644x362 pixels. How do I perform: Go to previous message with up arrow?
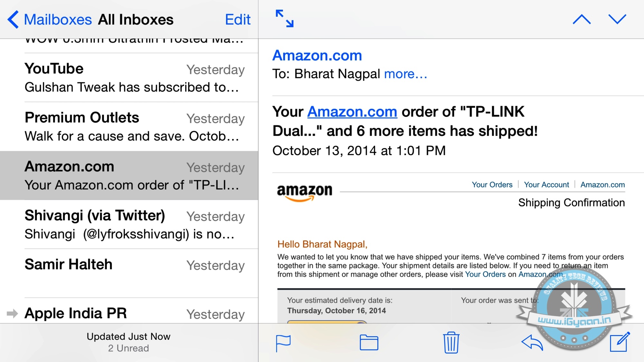click(582, 19)
